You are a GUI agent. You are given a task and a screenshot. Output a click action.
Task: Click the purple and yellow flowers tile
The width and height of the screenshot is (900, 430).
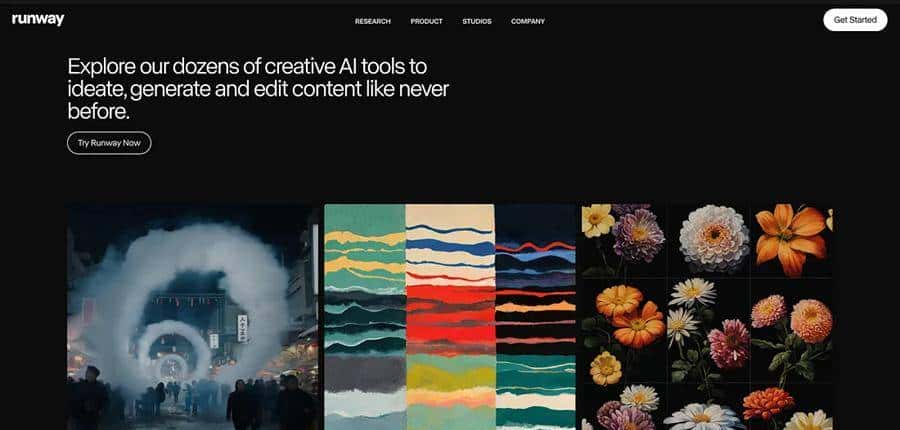click(x=623, y=240)
